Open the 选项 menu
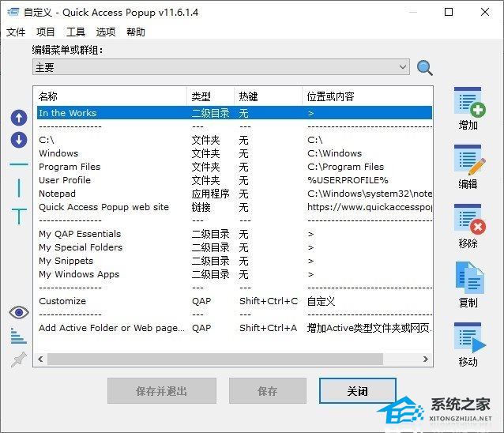504x433 pixels. coord(106,32)
